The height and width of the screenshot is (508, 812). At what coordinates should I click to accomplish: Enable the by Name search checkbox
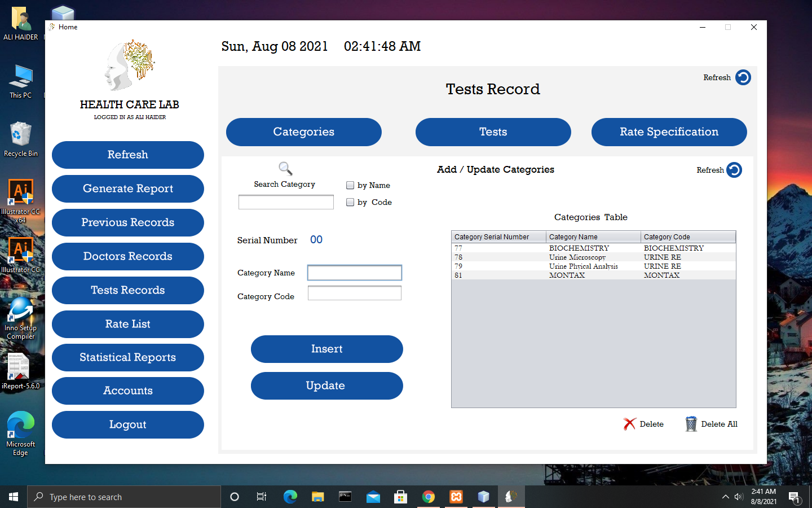350,185
